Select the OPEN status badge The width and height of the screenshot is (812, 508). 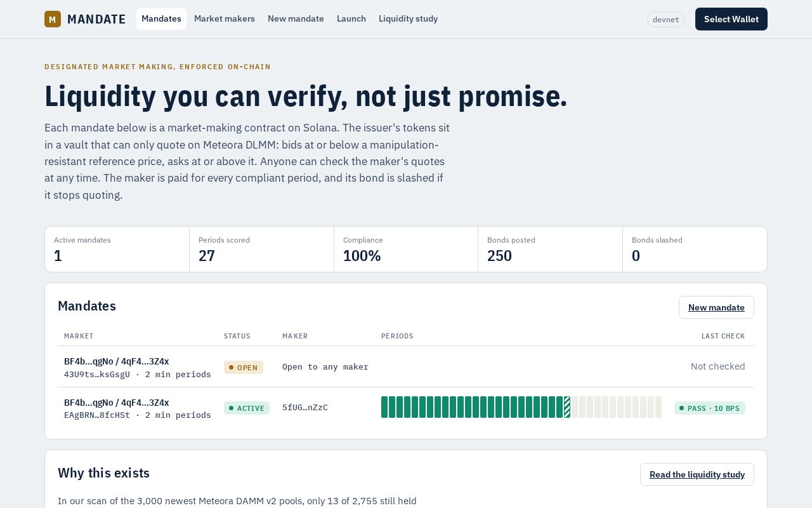[x=244, y=367]
